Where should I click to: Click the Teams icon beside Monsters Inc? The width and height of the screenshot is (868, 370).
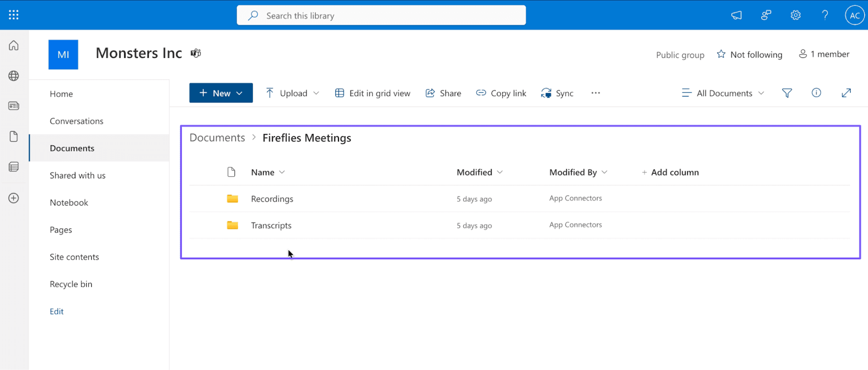[x=196, y=53]
